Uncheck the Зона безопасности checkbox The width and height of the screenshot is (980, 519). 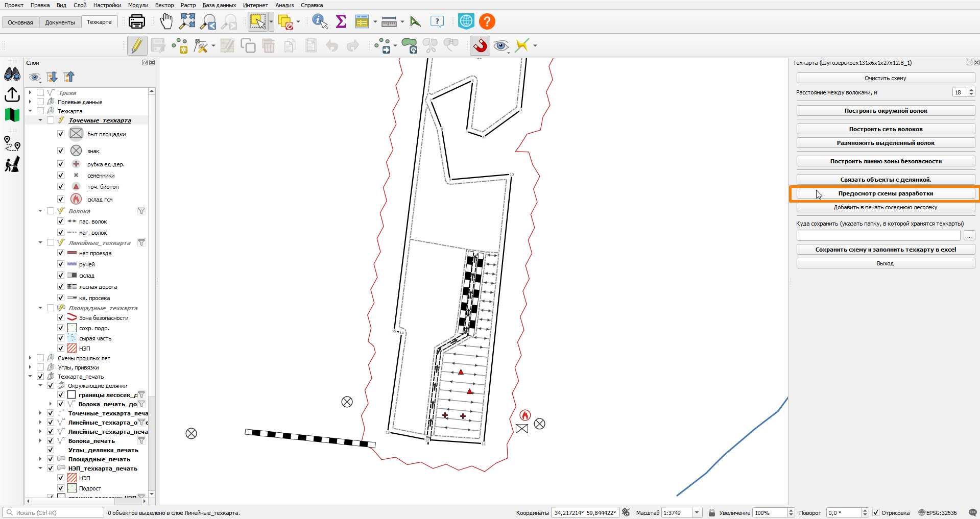[x=61, y=317]
